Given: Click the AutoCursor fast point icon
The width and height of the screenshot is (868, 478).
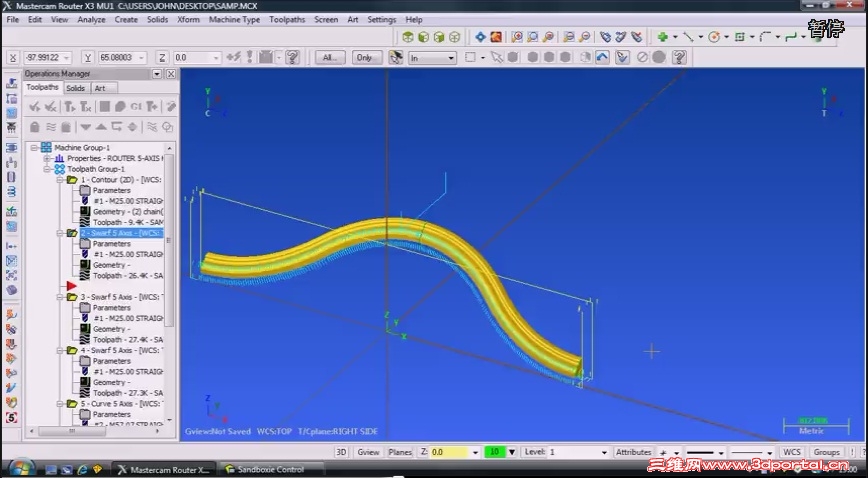Looking at the screenshot, I should point(234,57).
